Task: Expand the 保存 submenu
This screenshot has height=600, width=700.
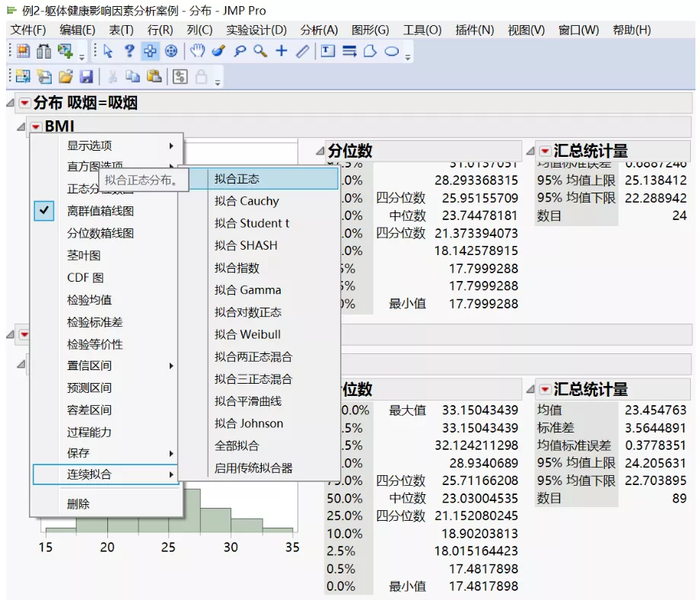Action: [x=106, y=454]
